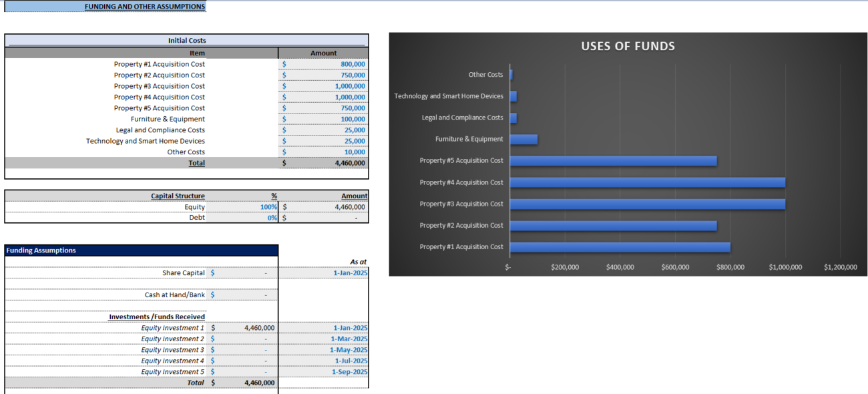Click the Property #3 Acquisition Cost chart bar
Image resolution: width=868 pixels, height=394 pixels.
coord(647,204)
